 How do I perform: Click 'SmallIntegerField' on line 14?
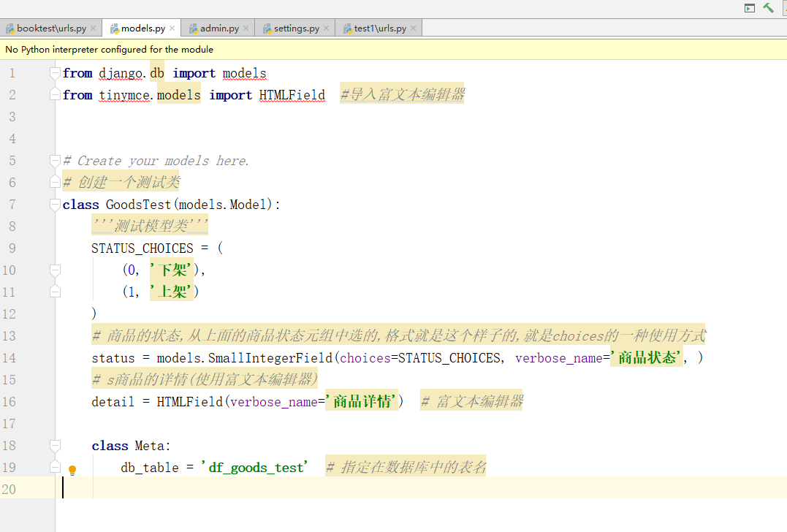(270, 358)
